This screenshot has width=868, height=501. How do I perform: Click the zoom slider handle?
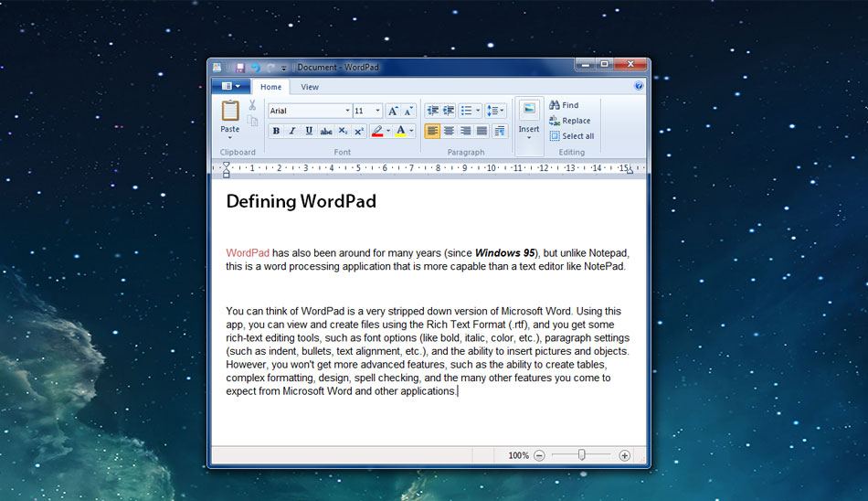[x=581, y=455]
